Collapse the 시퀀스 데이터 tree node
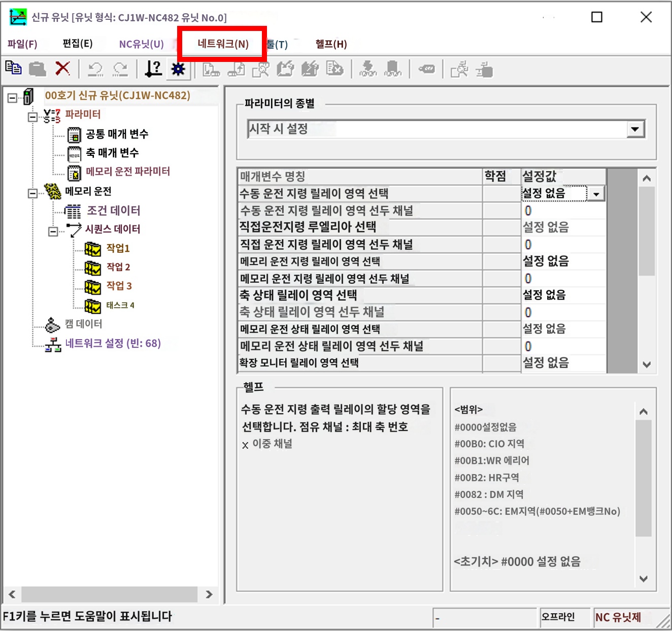Image resolution: width=672 pixels, height=631 pixels. click(x=53, y=231)
